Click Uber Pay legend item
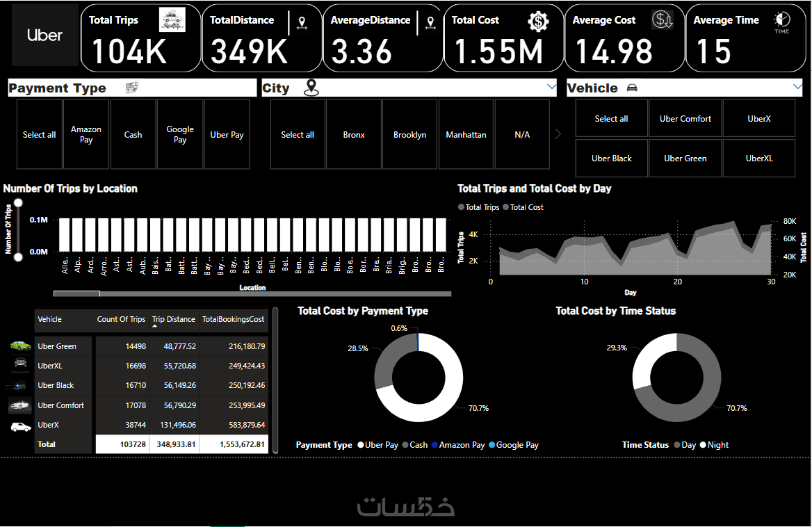Screen dimensions: 812x527 pos(378,445)
